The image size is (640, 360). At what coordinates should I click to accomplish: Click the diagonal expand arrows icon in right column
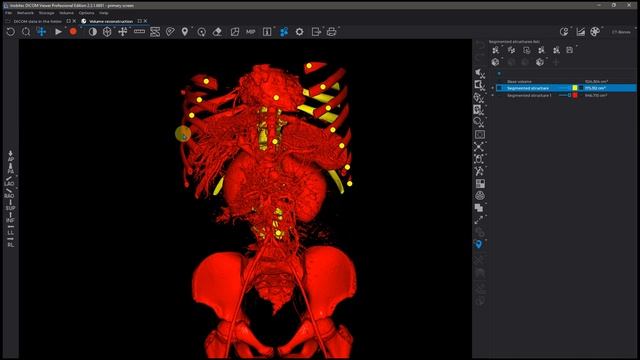coord(479,220)
